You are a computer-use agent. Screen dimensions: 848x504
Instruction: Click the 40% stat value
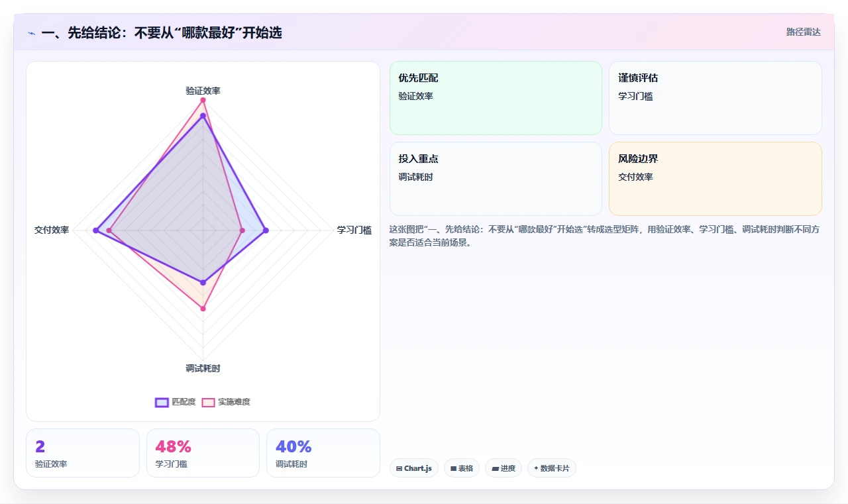coord(293,446)
